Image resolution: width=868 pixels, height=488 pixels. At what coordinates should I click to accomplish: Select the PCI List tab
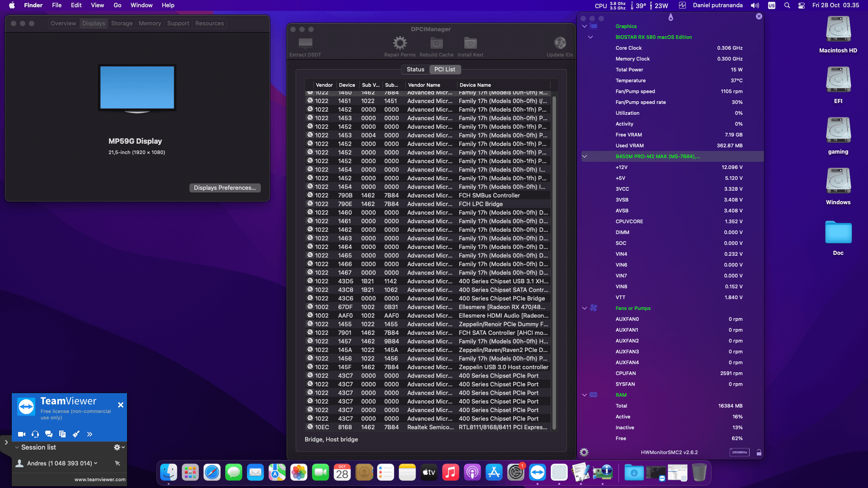tap(445, 70)
